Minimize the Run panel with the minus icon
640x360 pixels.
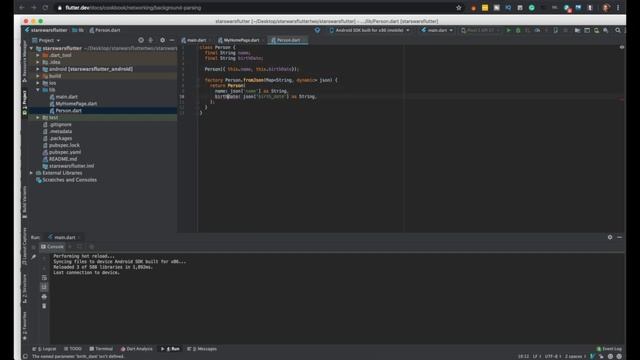pos(620,237)
